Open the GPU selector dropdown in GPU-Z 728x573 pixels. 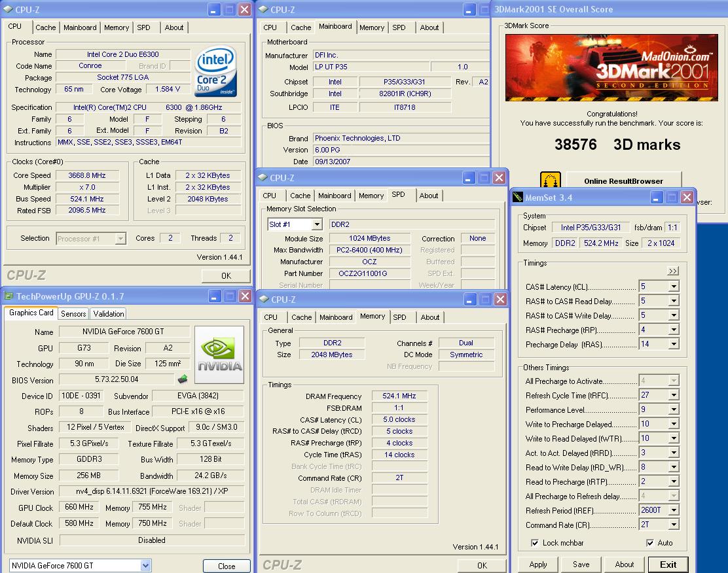145,565
